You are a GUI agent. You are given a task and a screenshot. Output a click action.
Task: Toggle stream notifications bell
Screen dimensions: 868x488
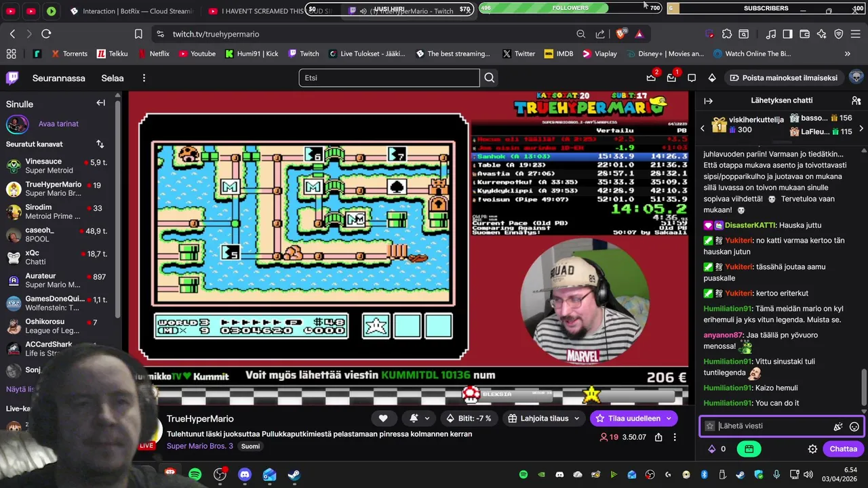pos(414,418)
